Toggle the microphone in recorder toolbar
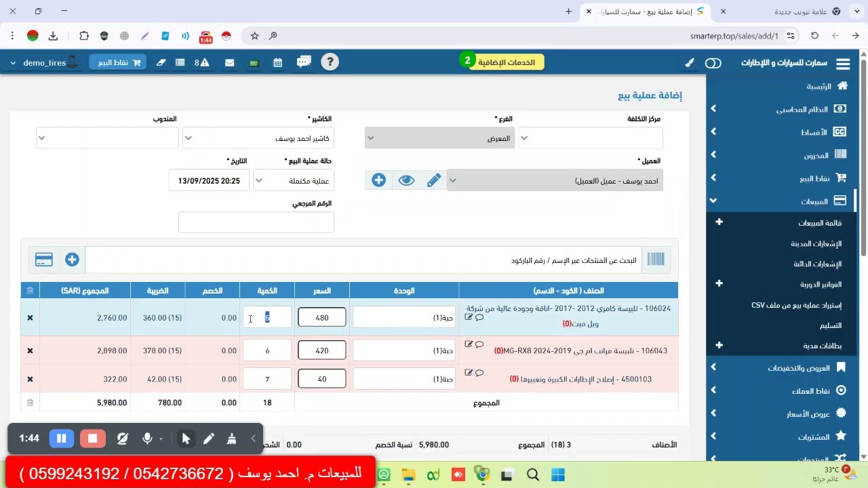 tap(147, 439)
